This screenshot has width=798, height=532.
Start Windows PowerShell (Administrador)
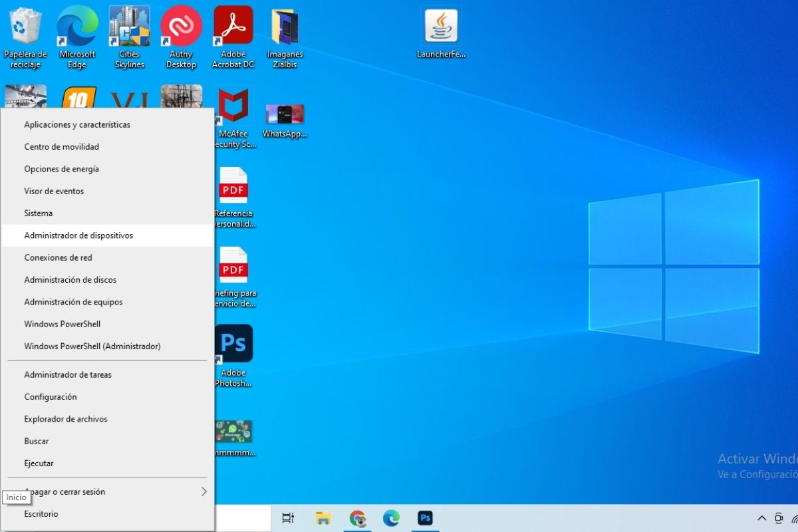coord(108,346)
